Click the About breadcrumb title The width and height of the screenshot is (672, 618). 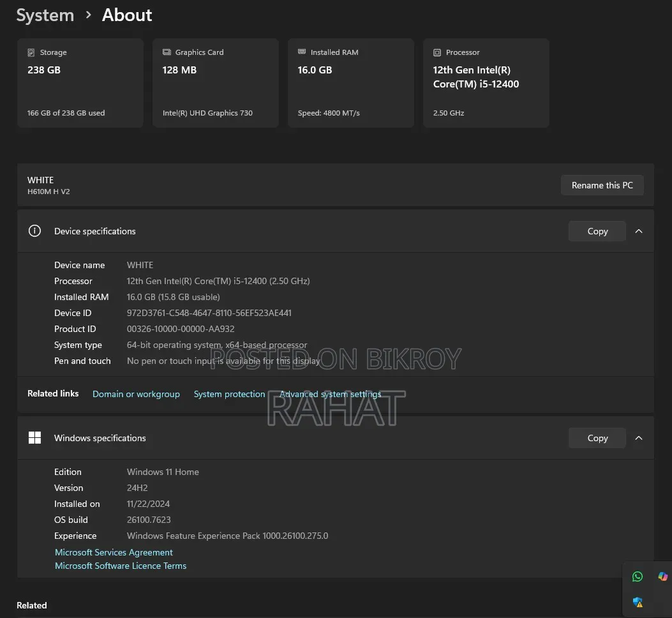[x=127, y=15]
